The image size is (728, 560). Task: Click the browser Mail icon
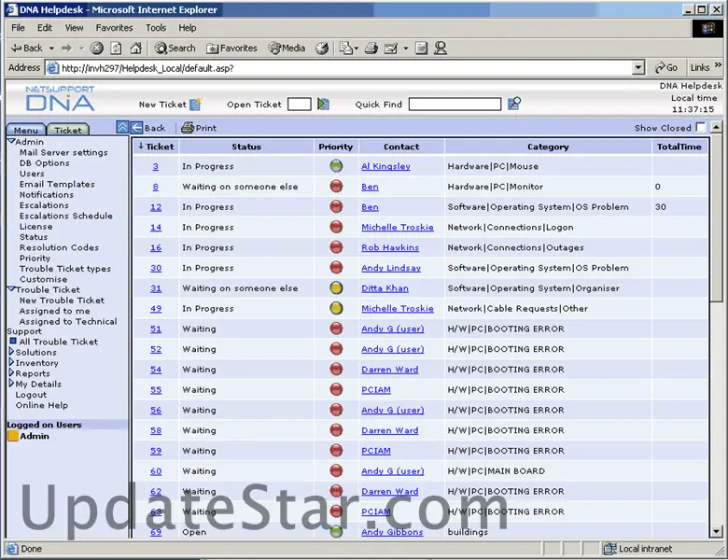pyautogui.click(x=345, y=48)
